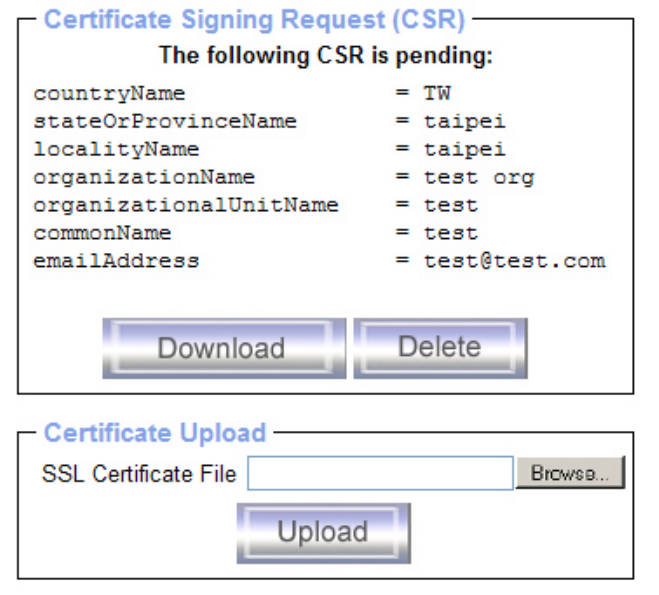Select the emailAddress label
Screen dimensions: 659x595
coord(116,261)
